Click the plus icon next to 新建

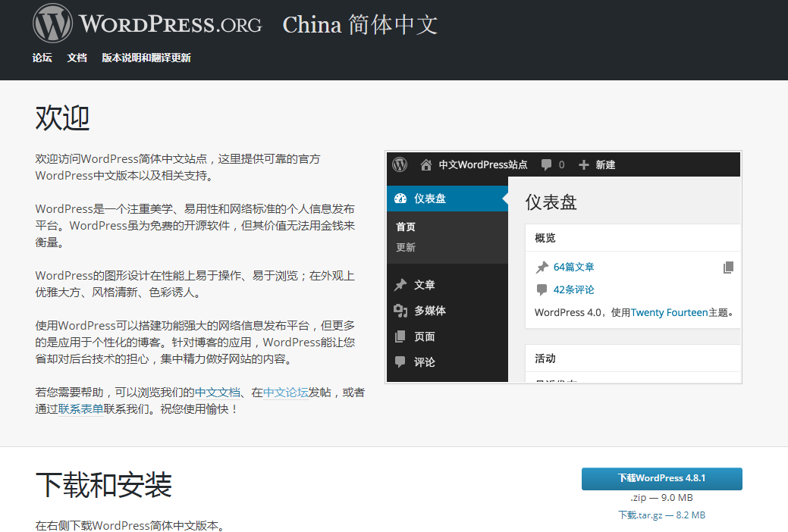pyautogui.click(x=583, y=164)
